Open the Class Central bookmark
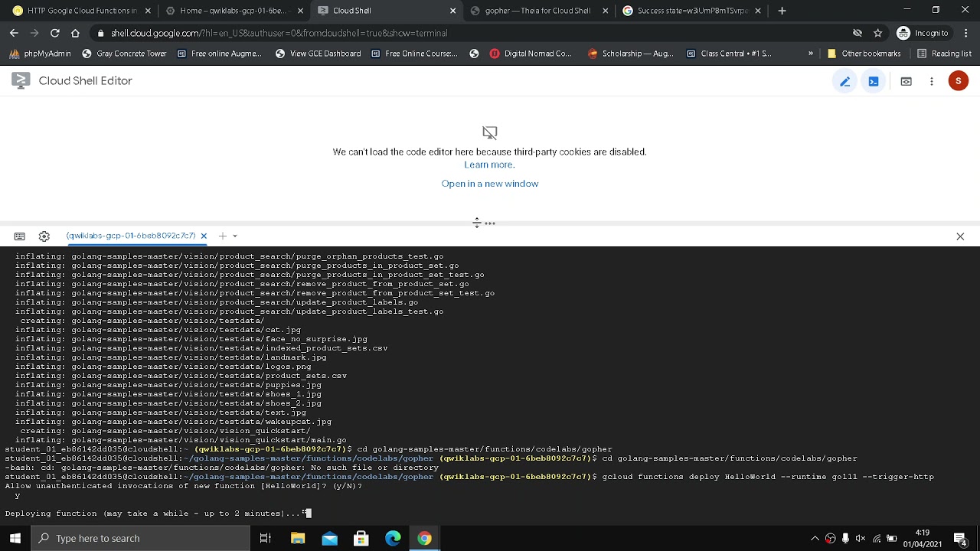Viewport: 980px width, 551px height. point(729,54)
